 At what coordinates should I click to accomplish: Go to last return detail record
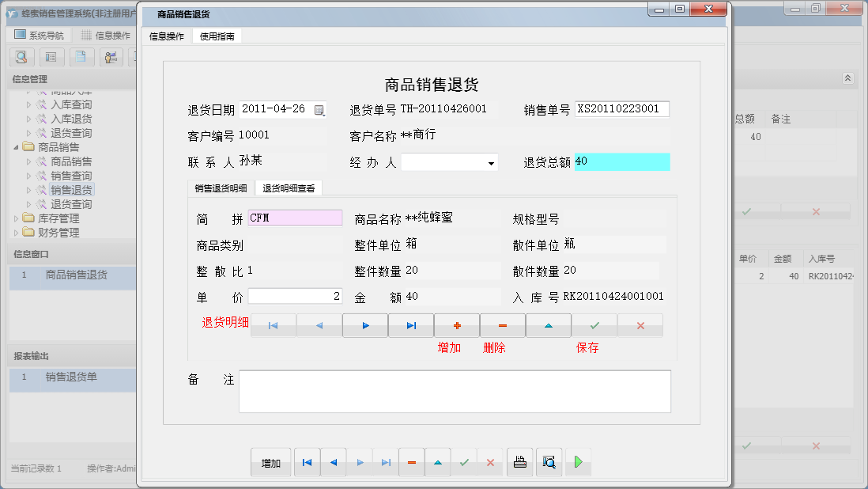[x=411, y=326]
